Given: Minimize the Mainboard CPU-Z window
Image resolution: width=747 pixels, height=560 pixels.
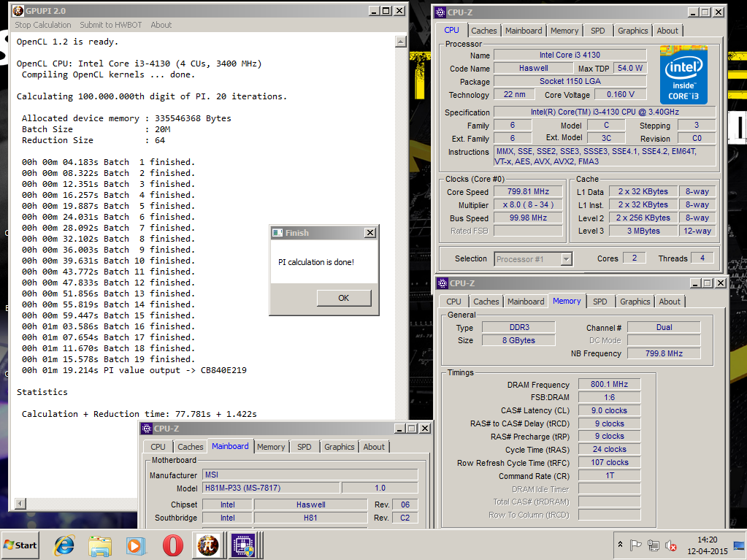Looking at the screenshot, I should coord(399,429).
